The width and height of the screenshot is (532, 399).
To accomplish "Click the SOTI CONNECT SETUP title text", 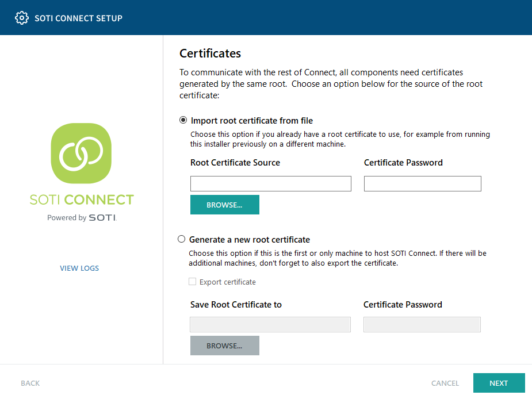I will pyautogui.click(x=78, y=18).
